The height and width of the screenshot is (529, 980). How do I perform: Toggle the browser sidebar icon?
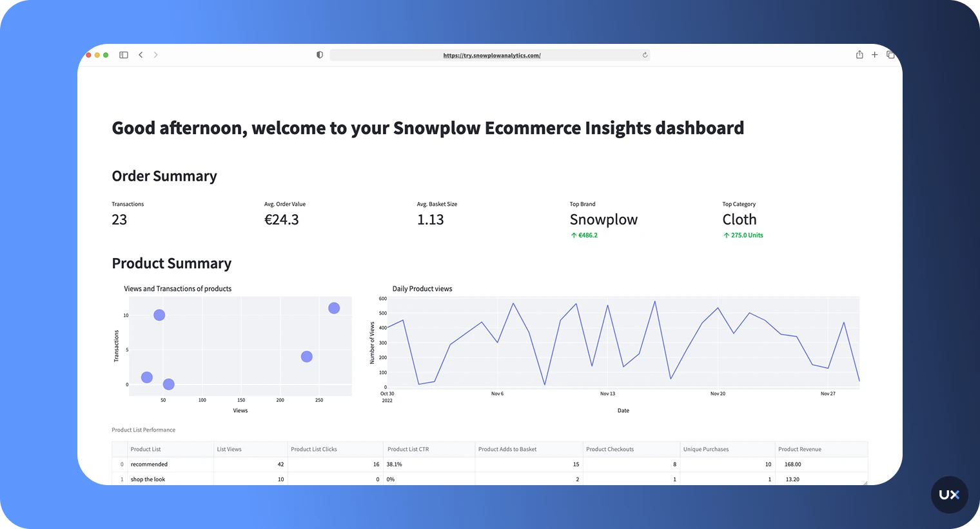tap(124, 55)
